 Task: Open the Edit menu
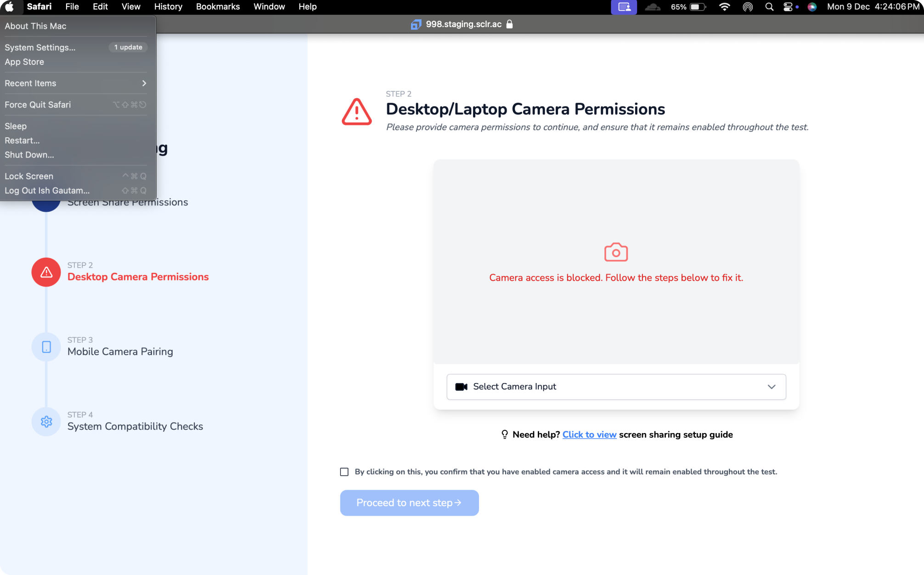tap(100, 7)
